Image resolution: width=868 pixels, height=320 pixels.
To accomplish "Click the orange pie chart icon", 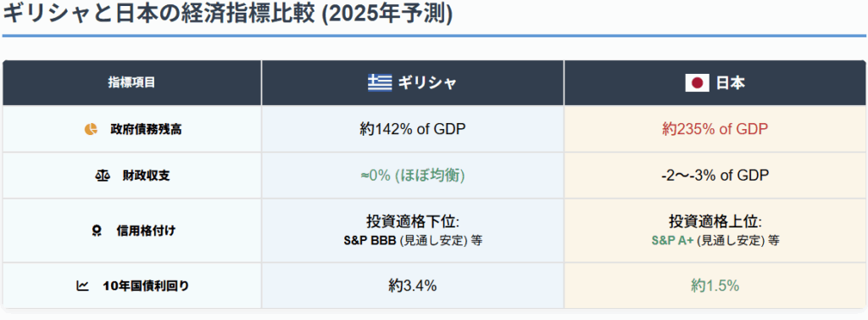I will (90, 129).
